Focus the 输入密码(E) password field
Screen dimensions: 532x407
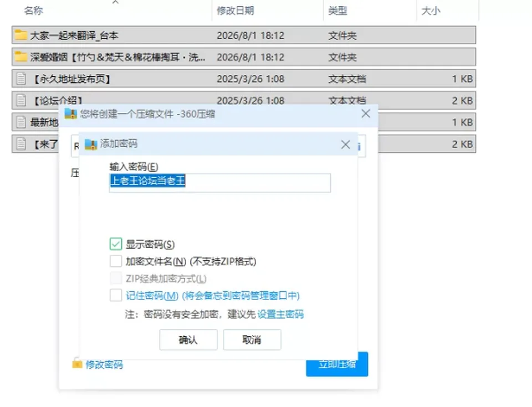220,183
